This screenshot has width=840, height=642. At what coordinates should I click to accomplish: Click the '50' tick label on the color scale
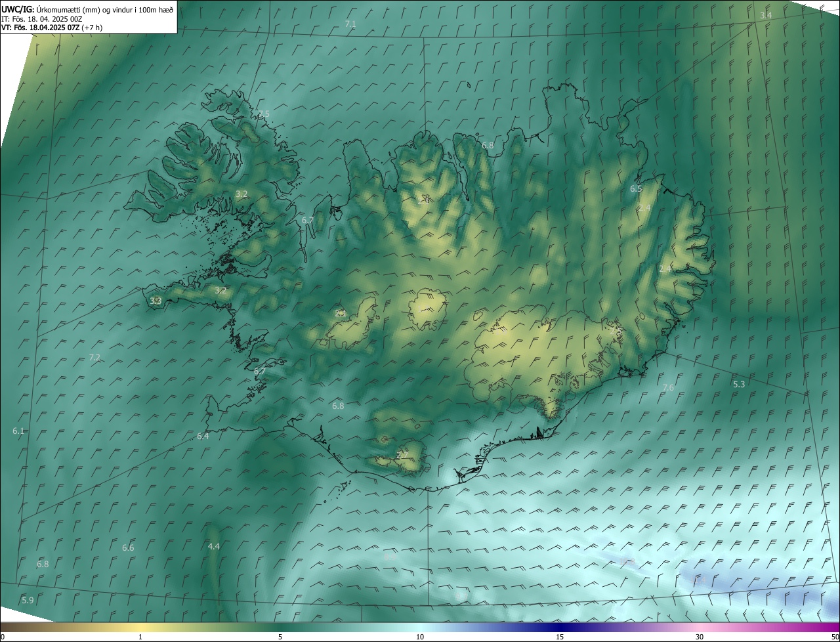click(835, 637)
